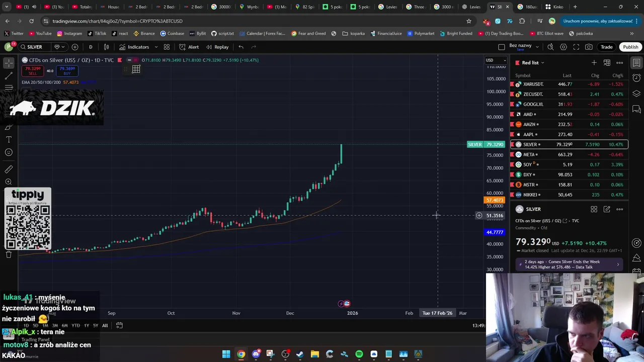Click the Publish button
Image resolution: width=644 pixels, height=362 pixels.
[x=630, y=47]
